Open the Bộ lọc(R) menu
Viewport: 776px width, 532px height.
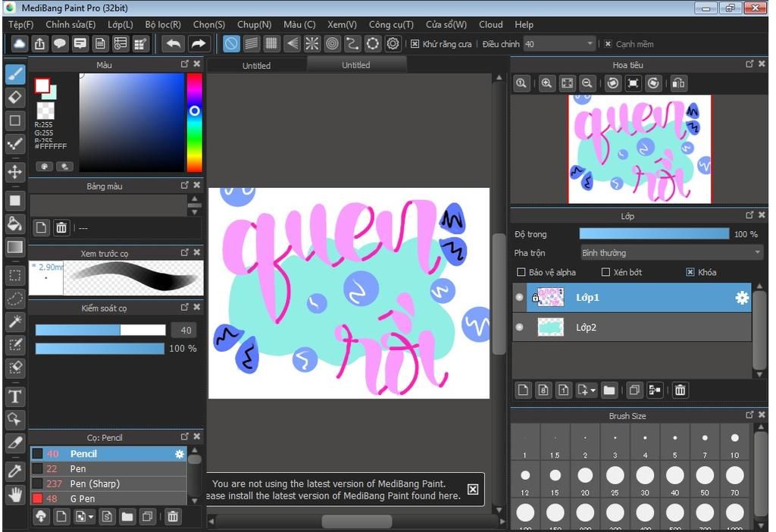[163, 25]
